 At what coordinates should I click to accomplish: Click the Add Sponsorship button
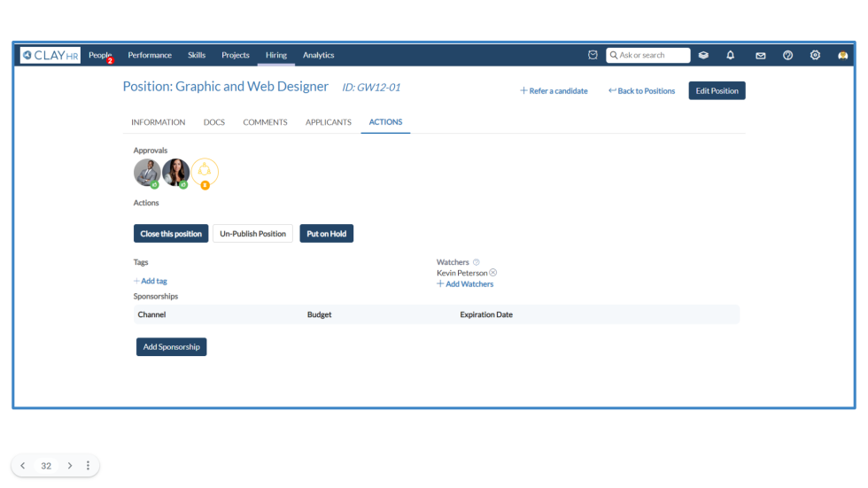pyautogui.click(x=171, y=347)
